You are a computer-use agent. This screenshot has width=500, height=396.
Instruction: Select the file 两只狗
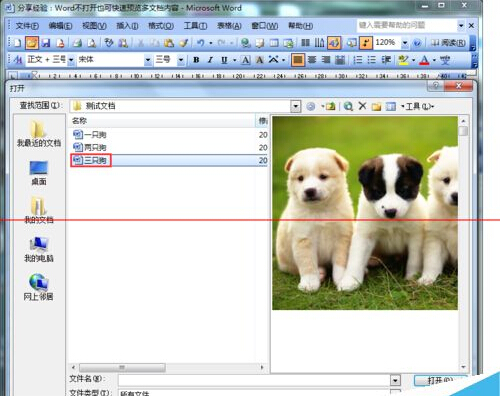[x=90, y=147]
